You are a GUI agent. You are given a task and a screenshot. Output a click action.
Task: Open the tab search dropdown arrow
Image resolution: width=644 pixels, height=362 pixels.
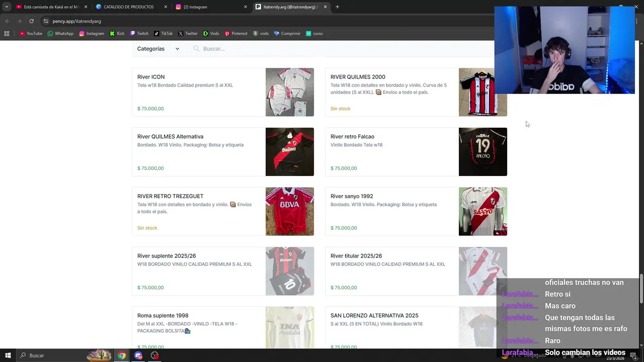(x=7, y=7)
